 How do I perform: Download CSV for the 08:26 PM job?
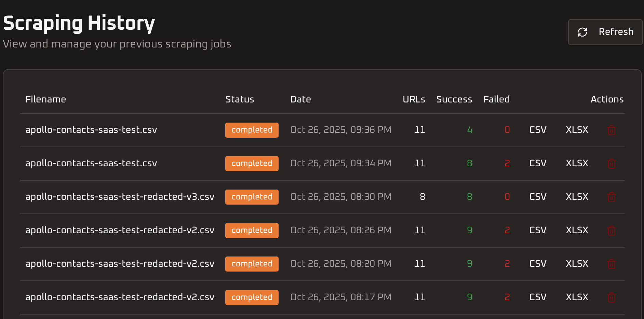coord(537,230)
